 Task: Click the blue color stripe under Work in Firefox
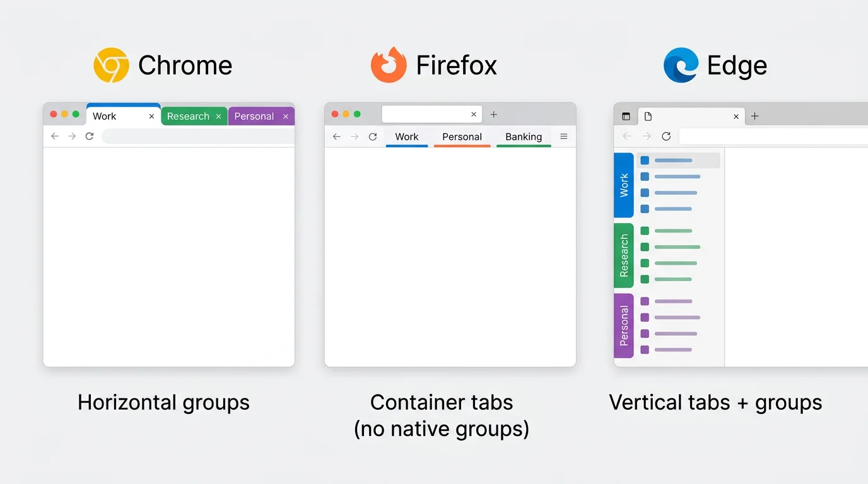click(x=407, y=146)
